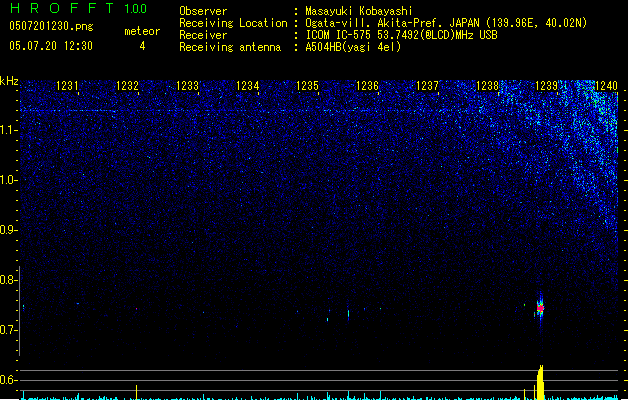The image size is (629, 400).
Task: Click the 1238 time marker
Action: [x=487, y=86]
